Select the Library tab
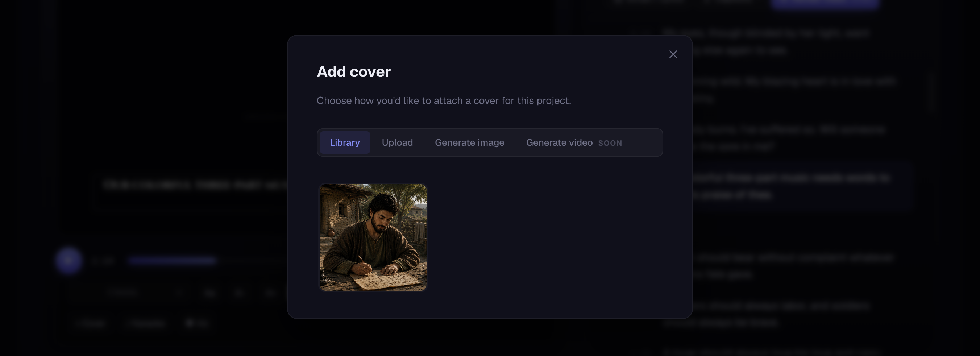Viewport: 980px width, 356px height. (x=345, y=142)
